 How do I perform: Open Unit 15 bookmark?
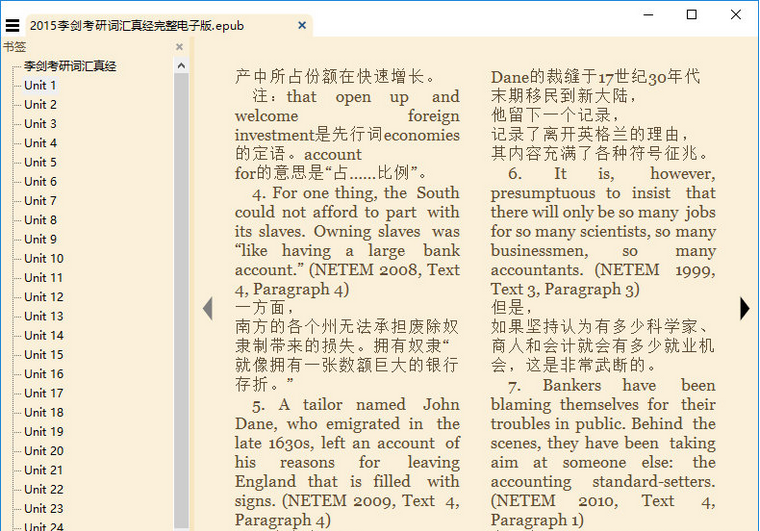click(44, 355)
